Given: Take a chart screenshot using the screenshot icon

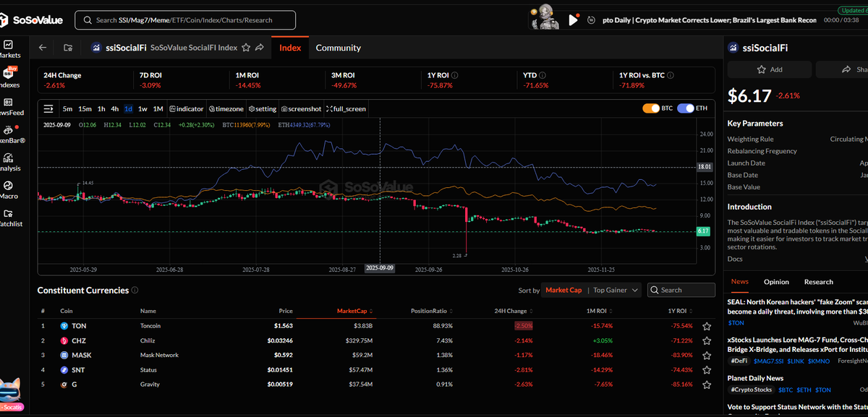Looking at the screenshot, I should [x=301, y=108].
